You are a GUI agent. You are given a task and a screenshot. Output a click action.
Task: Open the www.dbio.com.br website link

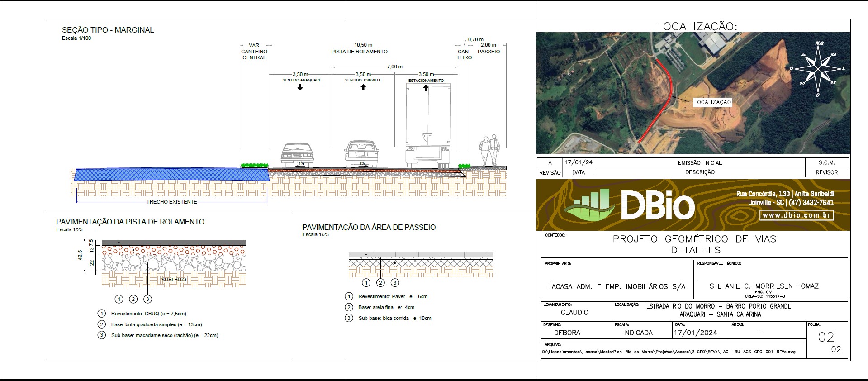tap(796, 215)
